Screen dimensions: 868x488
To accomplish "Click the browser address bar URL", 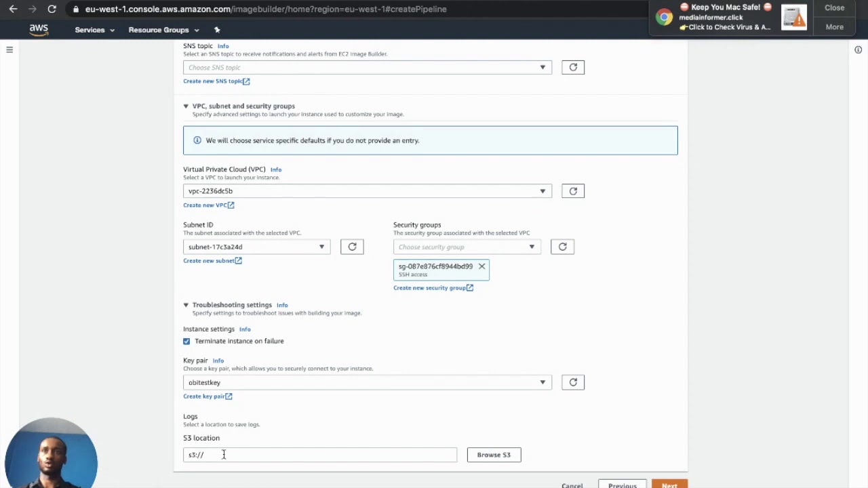I will [266, 9].
